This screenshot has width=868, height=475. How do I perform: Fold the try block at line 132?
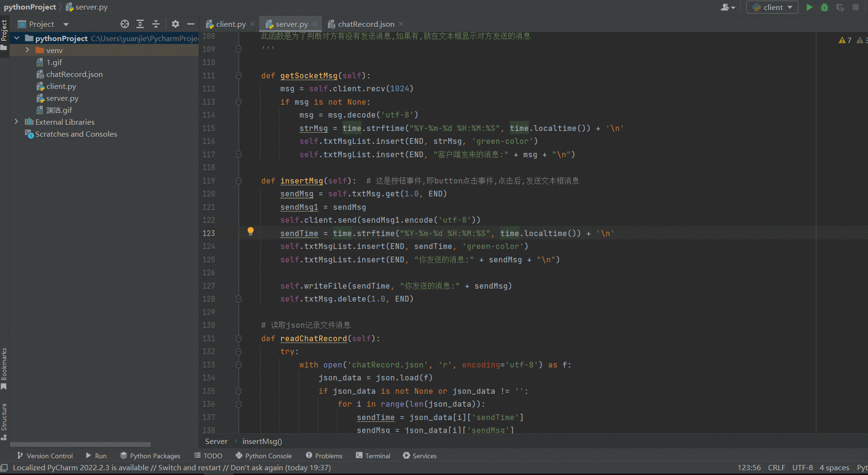point(239,352)
